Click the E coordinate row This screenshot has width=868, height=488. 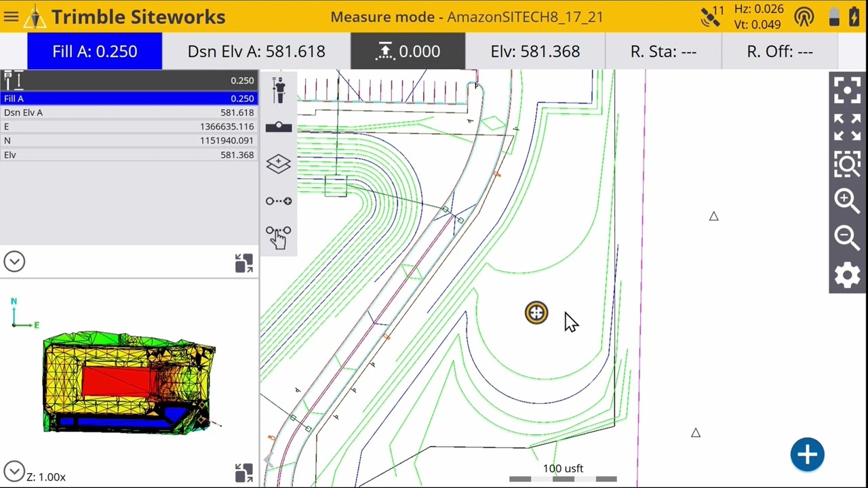click(x=129, y=127)
